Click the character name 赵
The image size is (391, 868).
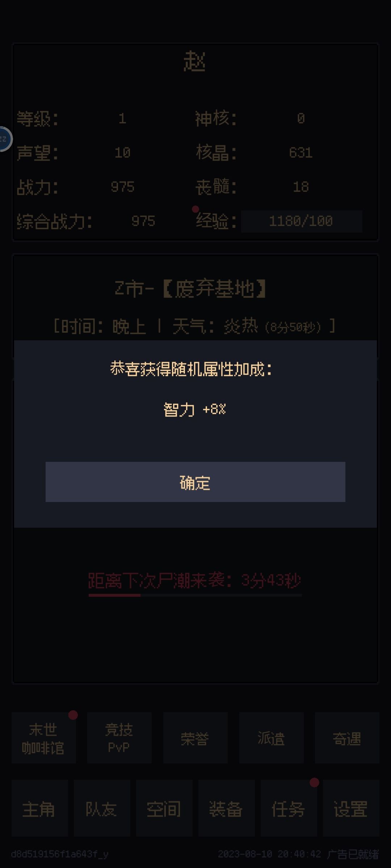(195, 61)
